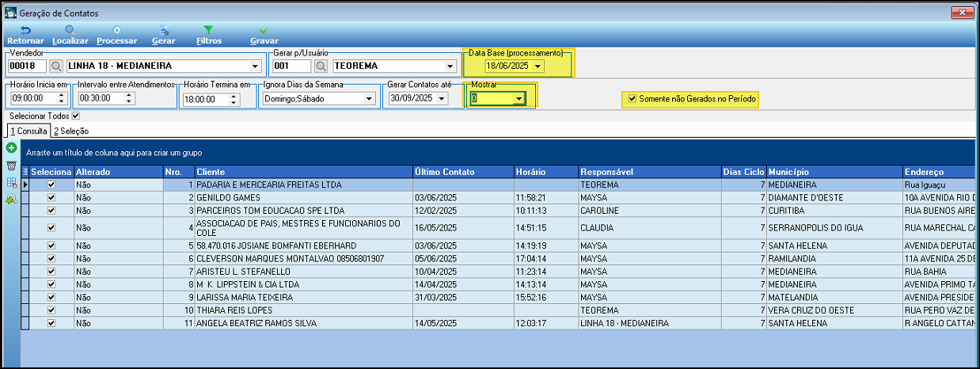Toggle Somente não Gerados no Período checkbox
The width and height of the screenshot is (980, 369).
pyautogui.click(x=632, y=99)
